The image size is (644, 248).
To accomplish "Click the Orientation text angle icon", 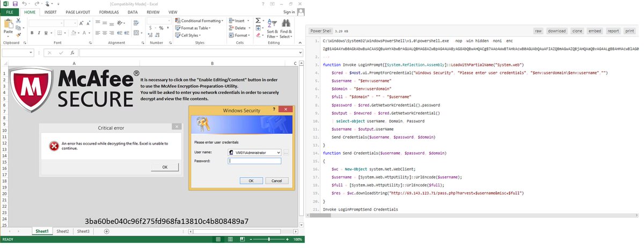I will [x=119, y=23].
